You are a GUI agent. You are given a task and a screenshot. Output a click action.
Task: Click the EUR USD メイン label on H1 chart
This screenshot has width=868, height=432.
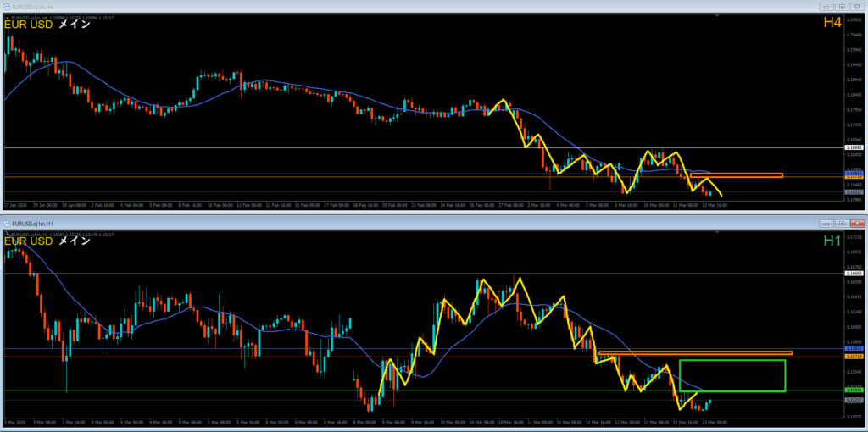(x=47, y=241)
